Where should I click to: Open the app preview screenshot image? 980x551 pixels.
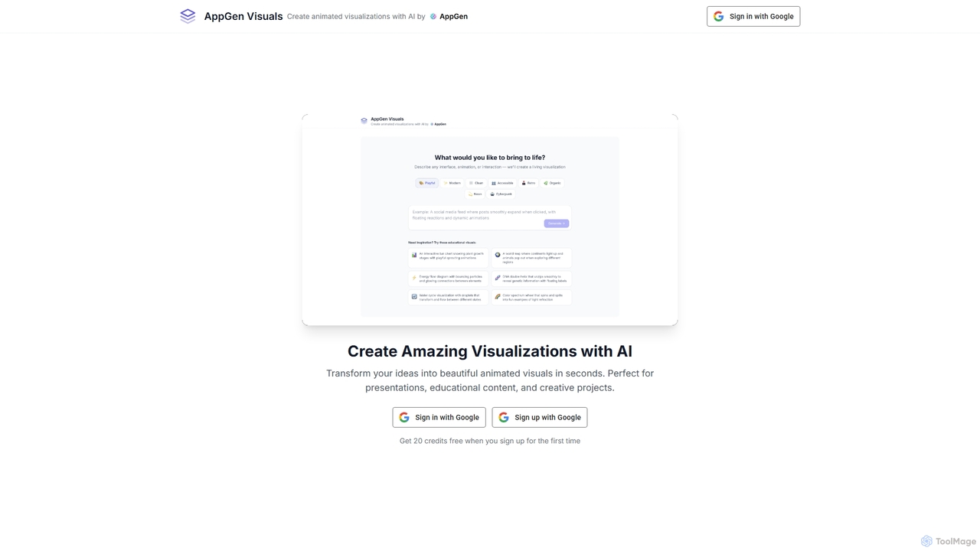coord(490,220)
